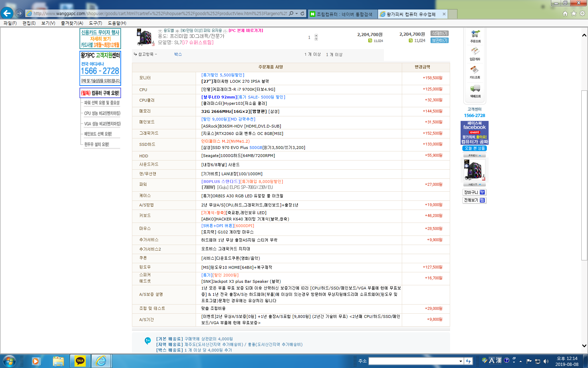Screen dimensions: 588x368
Task: Open the Windows Start orb
Action: click(9, 361)
